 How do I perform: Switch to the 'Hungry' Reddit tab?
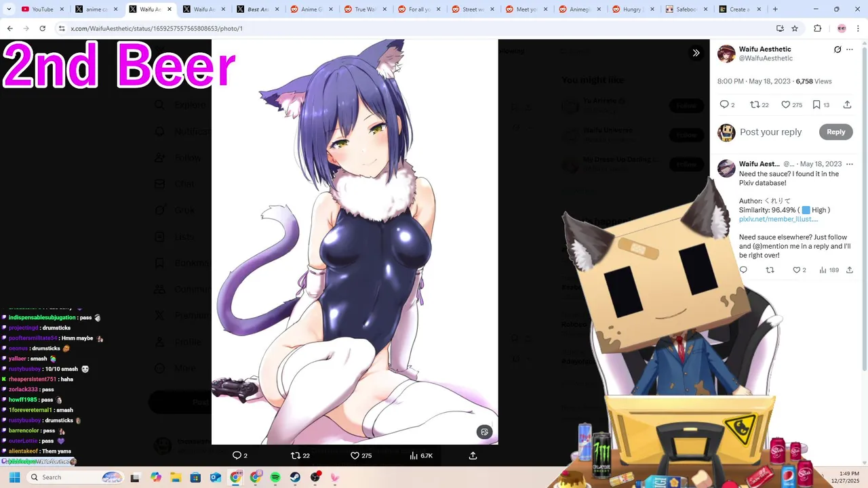coord(633,9)
